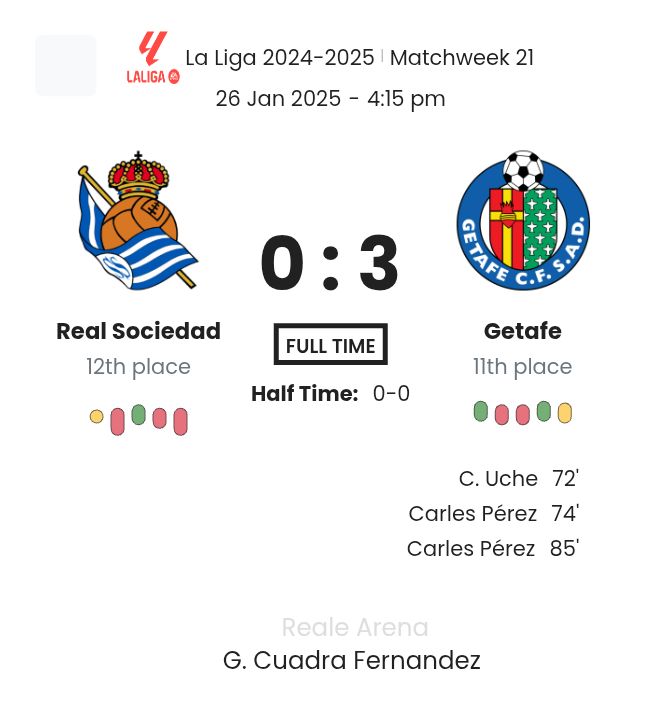
Task: Click Carles Pérez 74' goal entry
Action: click(493, 514)
